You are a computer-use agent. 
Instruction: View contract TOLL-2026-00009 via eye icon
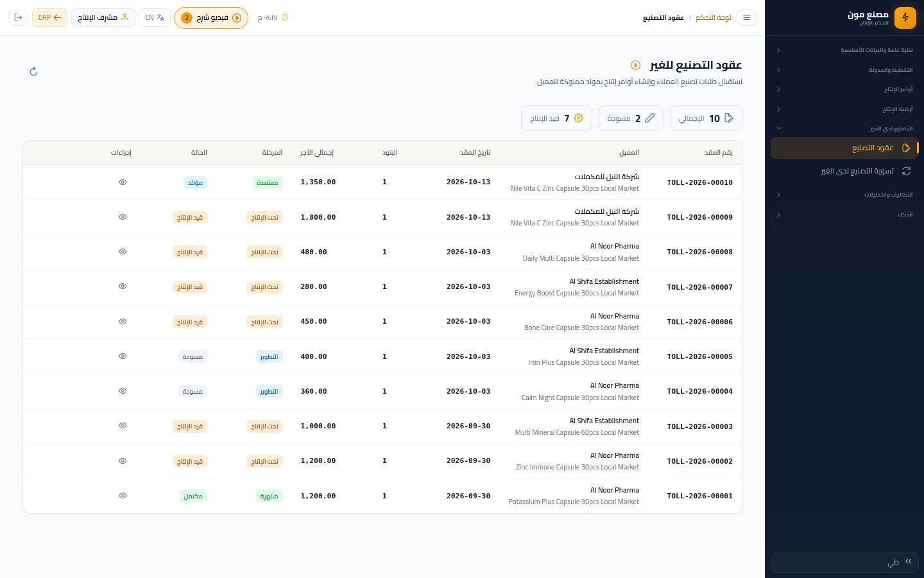coord(123,217)
